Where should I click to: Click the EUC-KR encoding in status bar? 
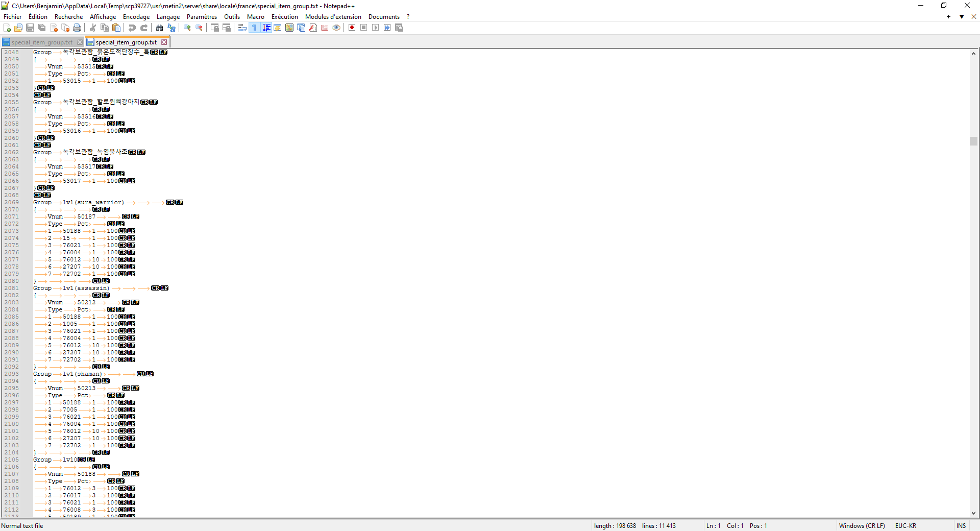coord(905,526)
